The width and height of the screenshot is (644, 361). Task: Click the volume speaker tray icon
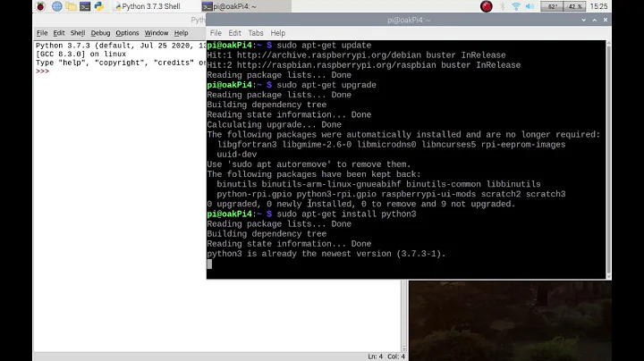tap(530, 6)
